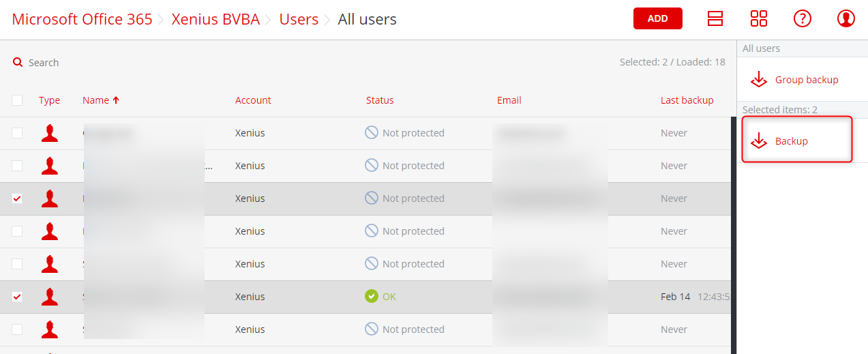Open the help question mark icon
This screenshot has height=354, width=868.
point(803,18)
